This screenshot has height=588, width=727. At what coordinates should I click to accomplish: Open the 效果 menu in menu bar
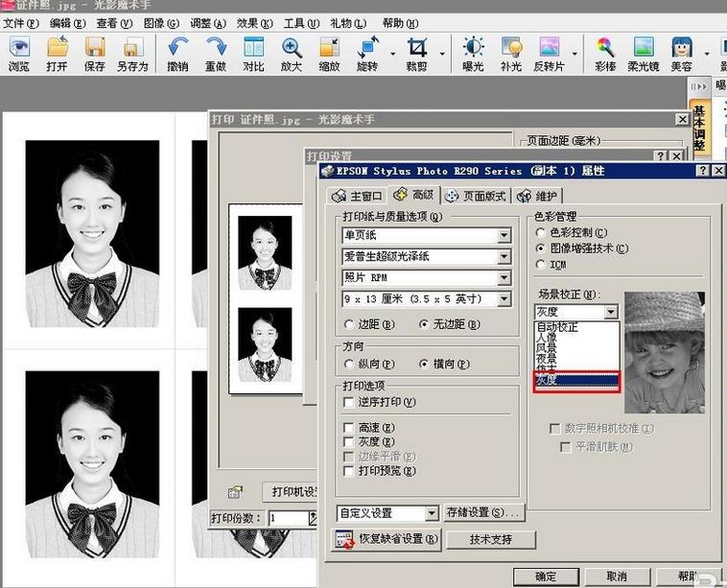point(254,23)
